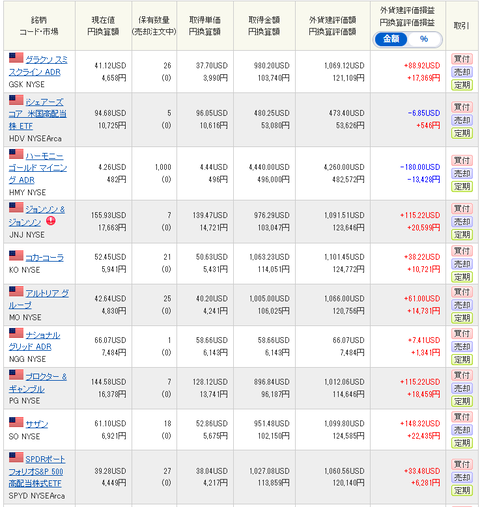Screen dimensions: 480x507
Task: Select the 41.12USD current price of GSK
Action: [110, 66]
